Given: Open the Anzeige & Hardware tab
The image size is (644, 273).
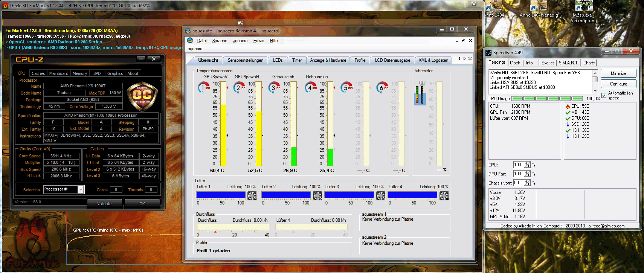Looking at the screenshot, I should [328, 60].
